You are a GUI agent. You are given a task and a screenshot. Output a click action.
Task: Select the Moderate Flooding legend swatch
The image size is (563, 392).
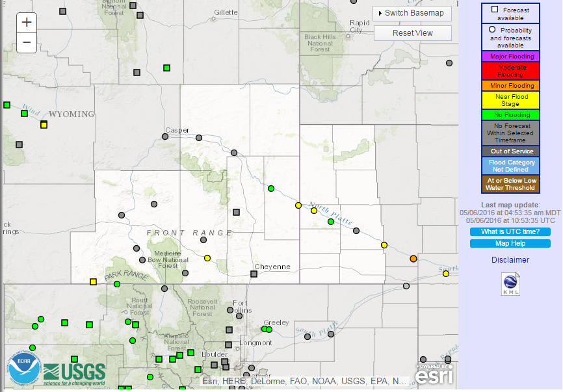(510, 71)
